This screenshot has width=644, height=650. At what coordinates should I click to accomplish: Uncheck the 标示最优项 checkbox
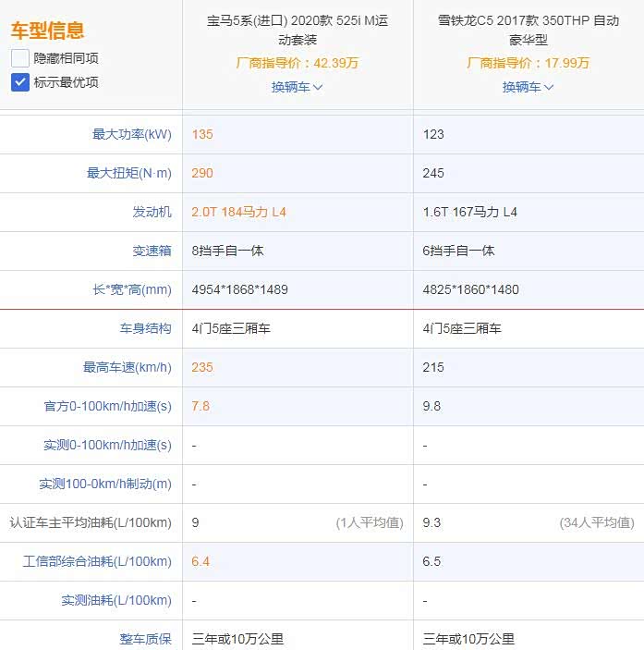[x=20, y=82]
